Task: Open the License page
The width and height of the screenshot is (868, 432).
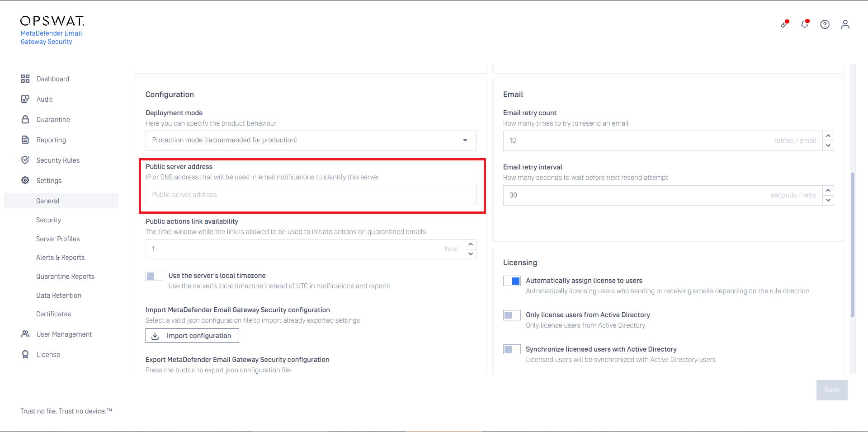Action: [48, 354]
